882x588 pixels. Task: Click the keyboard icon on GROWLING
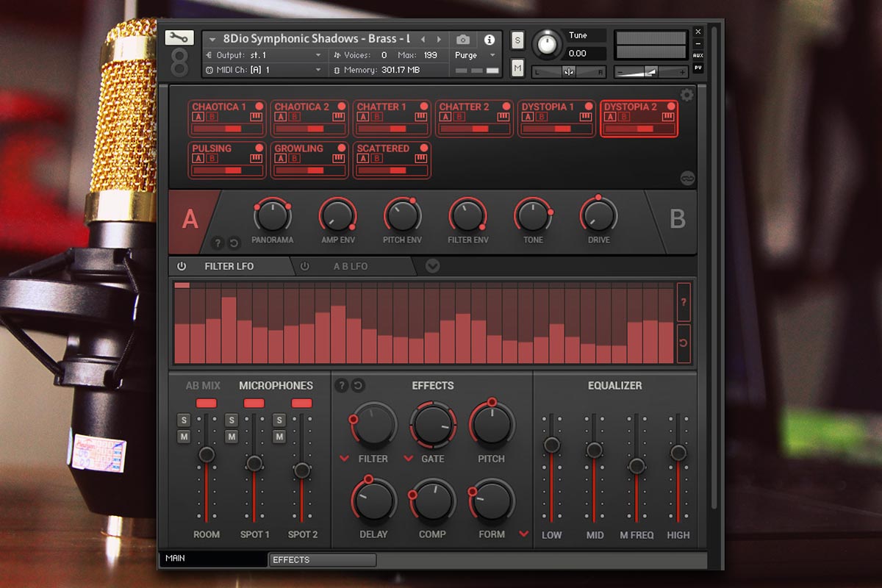coord(339,158)
